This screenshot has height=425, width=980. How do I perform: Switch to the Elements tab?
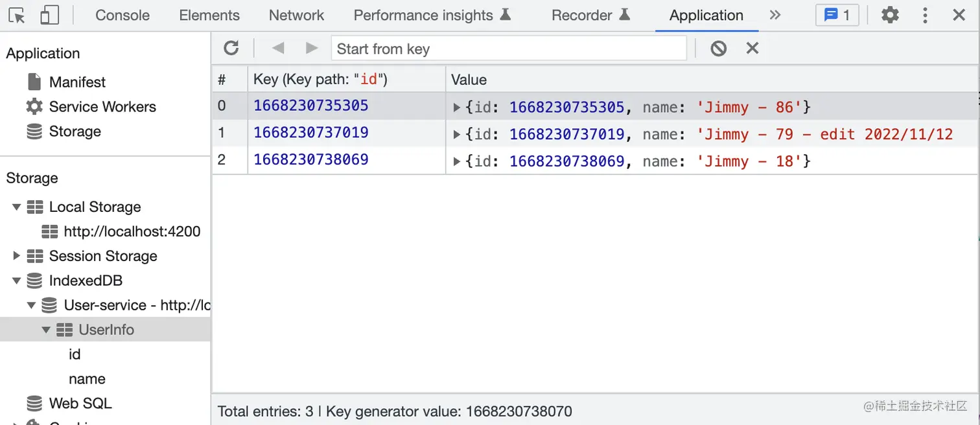209,15
